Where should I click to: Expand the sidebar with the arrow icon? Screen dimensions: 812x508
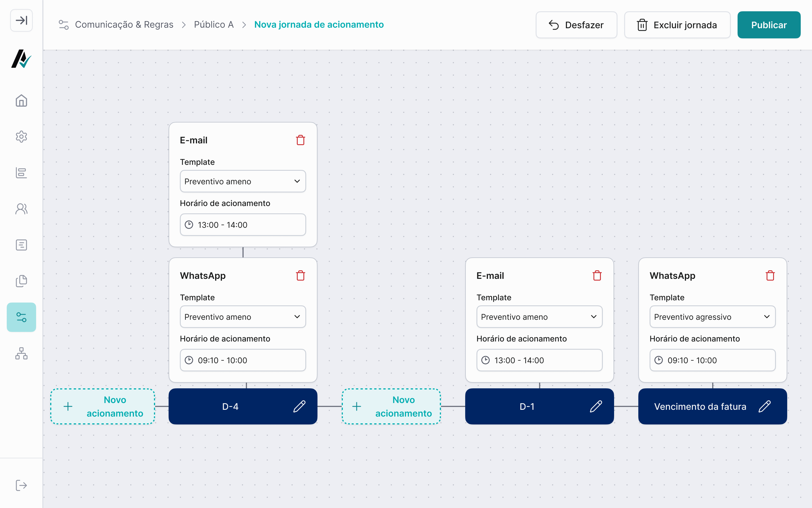(x=21, y=21)
